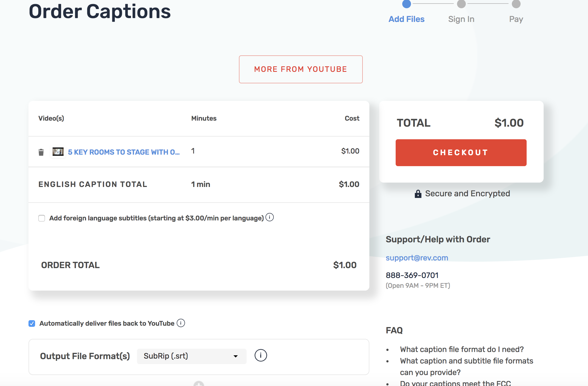Select the Add Files step
This screenshot has height=386, width=588.
(406, 19)
